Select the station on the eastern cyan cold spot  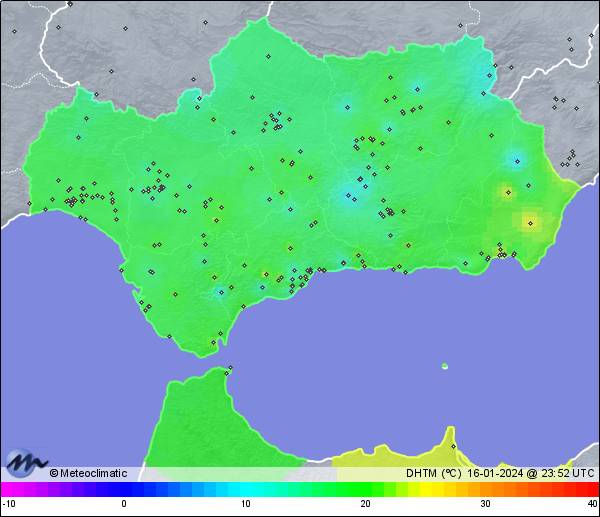[517, 161]
